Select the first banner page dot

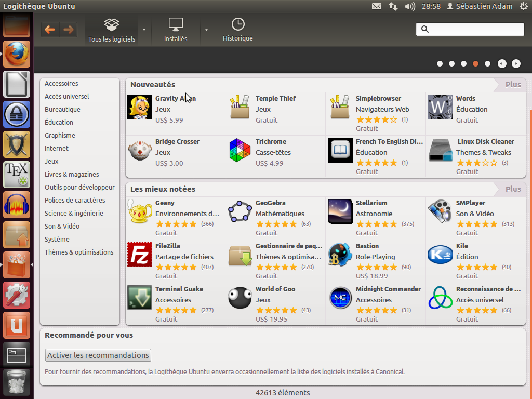(440, 64)
